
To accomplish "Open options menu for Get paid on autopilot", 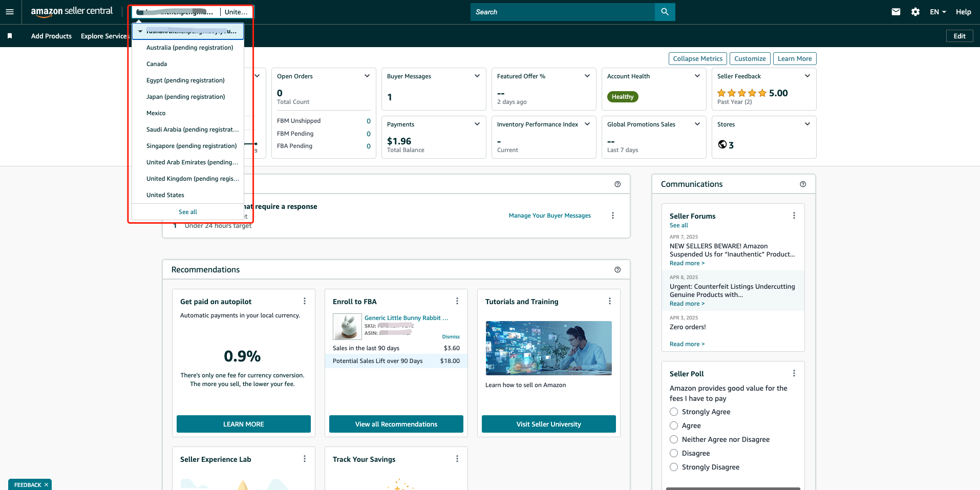I will click(x=305, y=301).
